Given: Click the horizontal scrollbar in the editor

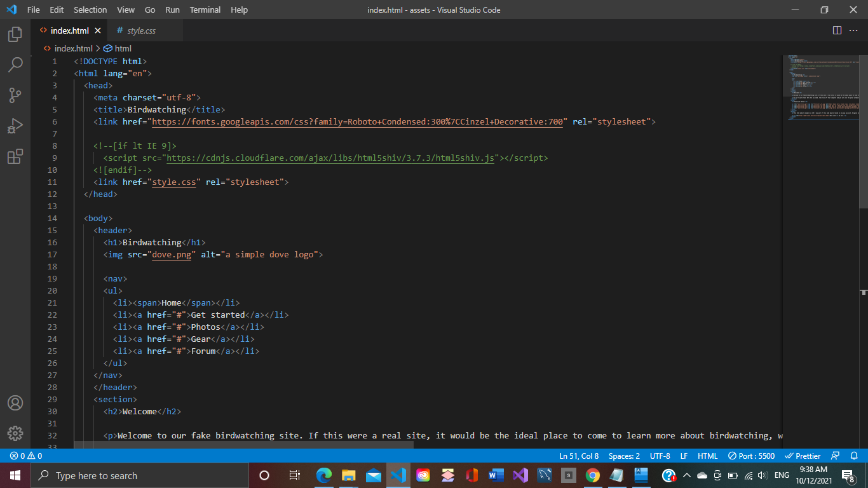Looking at the screenshot, I should [x=243, y=445].
